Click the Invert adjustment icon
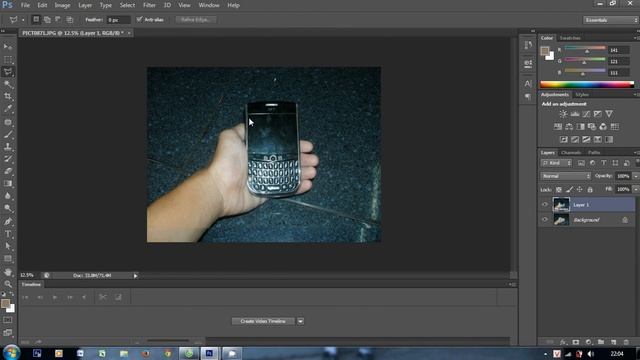This screenshot has height=360, width=640. 564,140
